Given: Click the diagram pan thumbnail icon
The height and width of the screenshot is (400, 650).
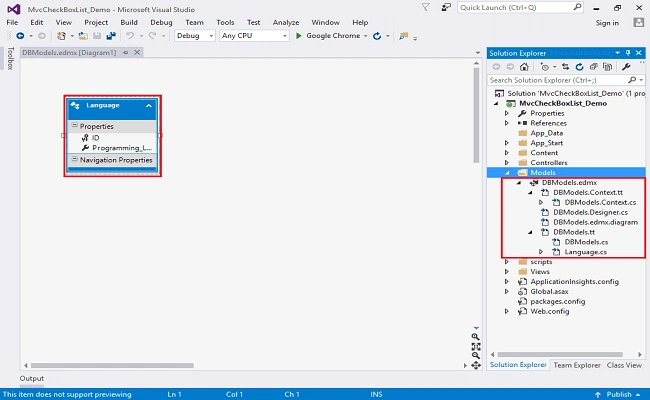Looking at the screenshot, I should point(476,365).
